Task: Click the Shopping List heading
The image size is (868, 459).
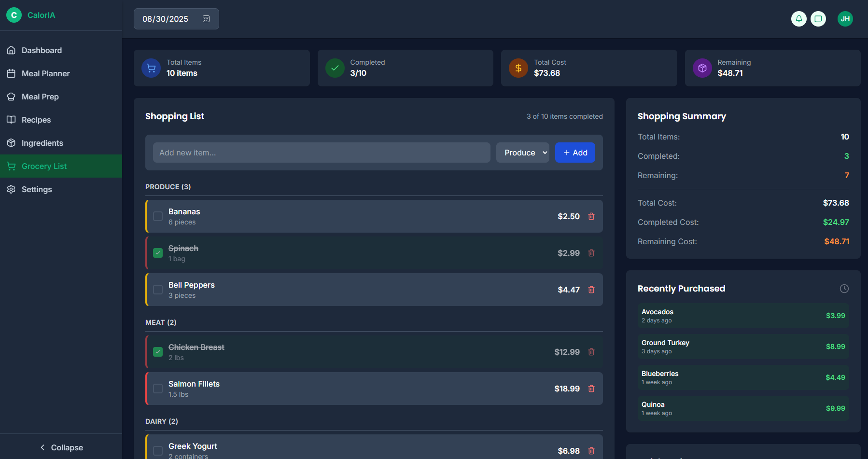Action: (175, 116)
